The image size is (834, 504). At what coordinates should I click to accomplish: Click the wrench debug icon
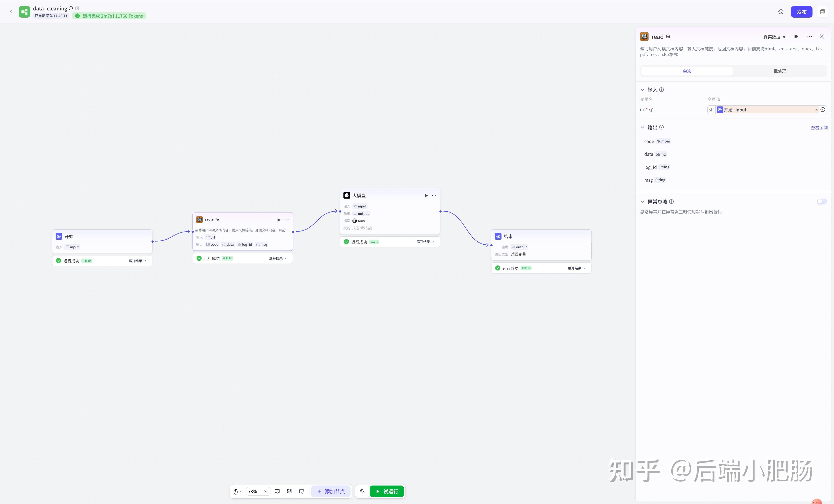[x=362, y=491]
